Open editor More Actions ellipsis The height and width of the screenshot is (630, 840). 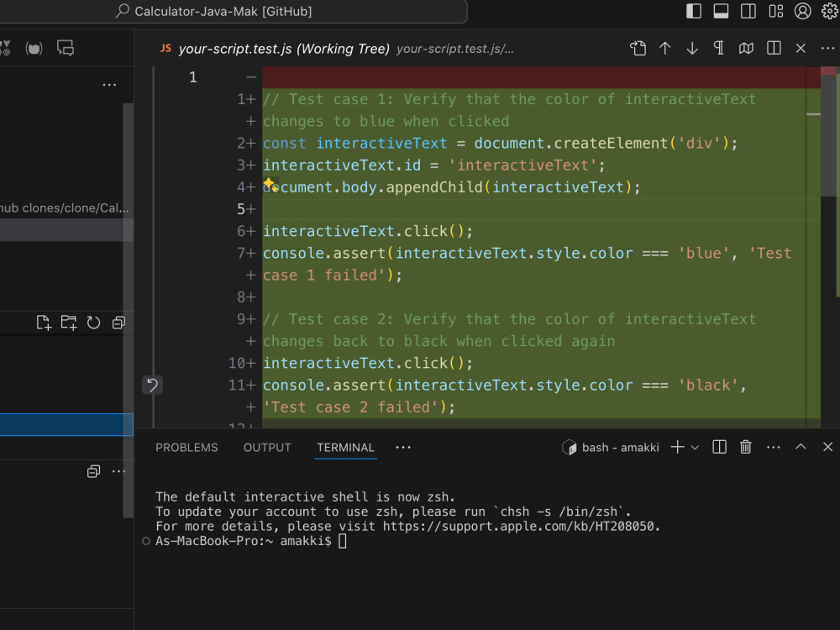[827, 49]
